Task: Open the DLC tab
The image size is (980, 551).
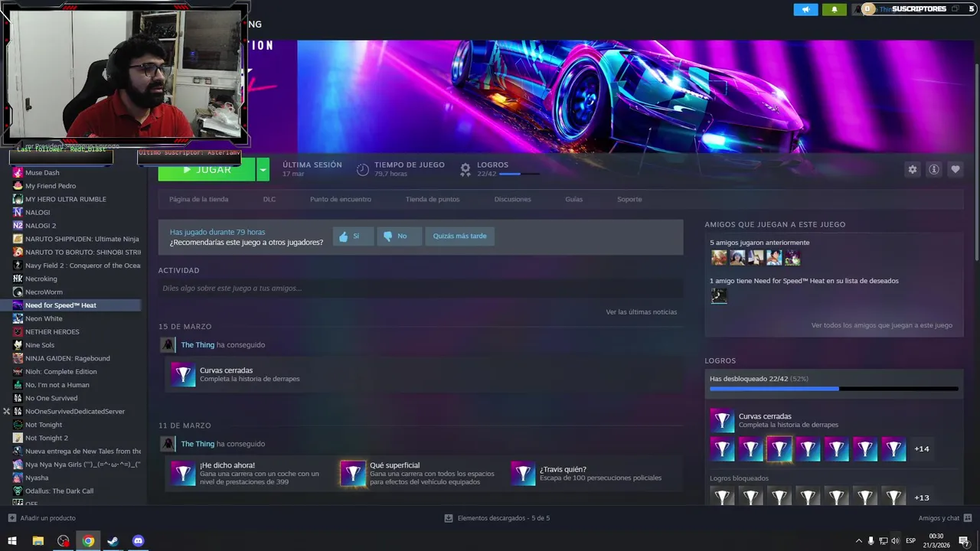Action: (x=269, y=199)
